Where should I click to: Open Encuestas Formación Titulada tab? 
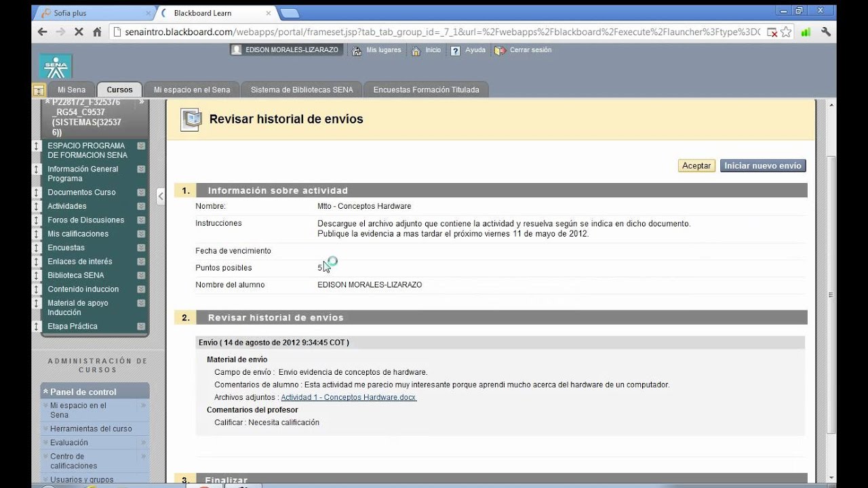(426, 89)
